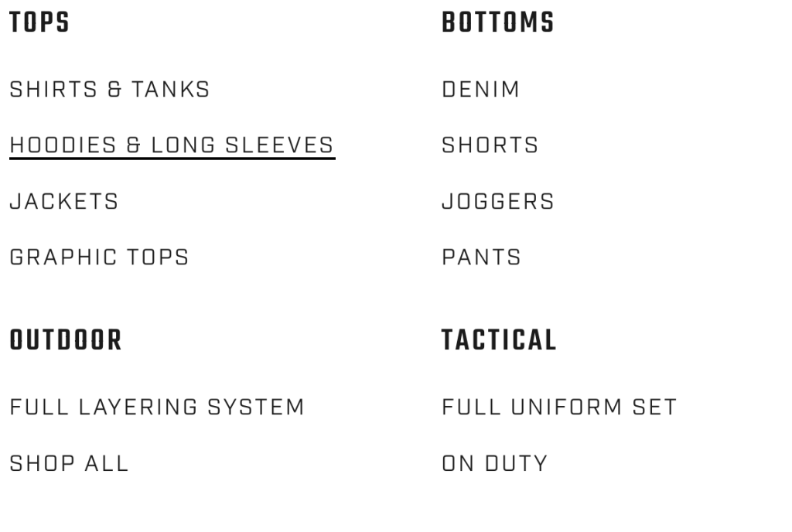Choose Pants from the Bottoms list
This screenshot has height=532, width=792.
pos(481,257)
